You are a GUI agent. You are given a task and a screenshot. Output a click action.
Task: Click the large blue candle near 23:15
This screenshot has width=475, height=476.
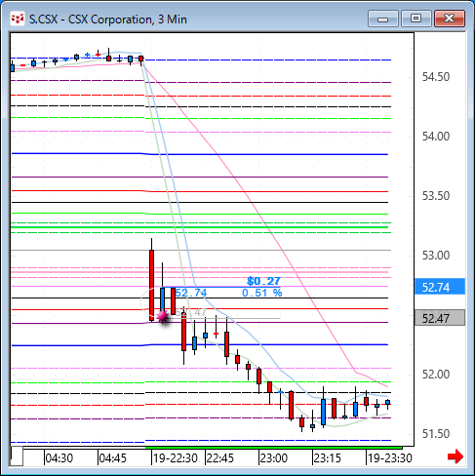point(323,412)
